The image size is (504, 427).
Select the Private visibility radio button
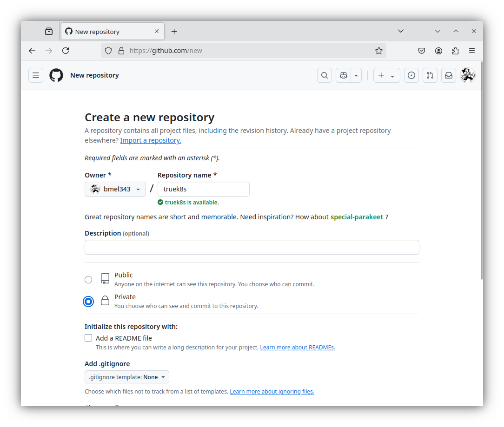[x=88, y=302]
